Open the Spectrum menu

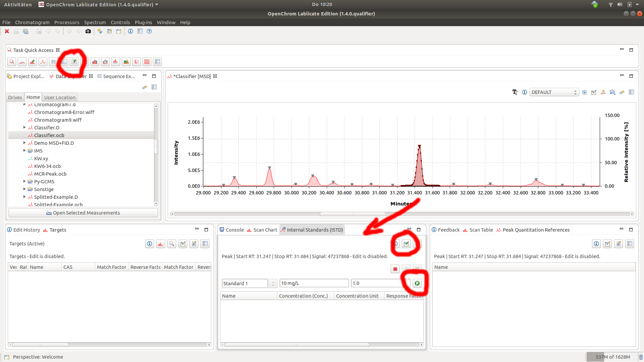95,22
